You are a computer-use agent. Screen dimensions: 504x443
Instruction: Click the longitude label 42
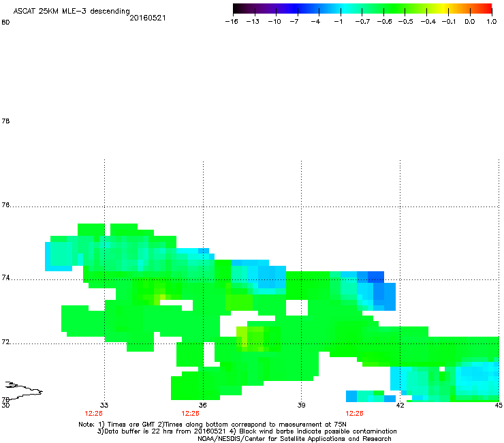pos(400,405)
